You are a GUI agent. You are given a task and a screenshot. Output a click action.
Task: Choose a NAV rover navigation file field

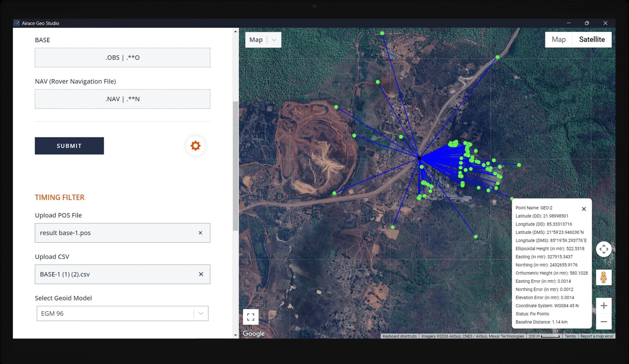pos(123,99)
